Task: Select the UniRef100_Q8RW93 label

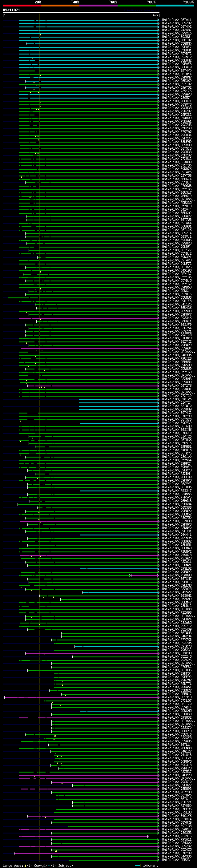Action: [x=176, y=789]
